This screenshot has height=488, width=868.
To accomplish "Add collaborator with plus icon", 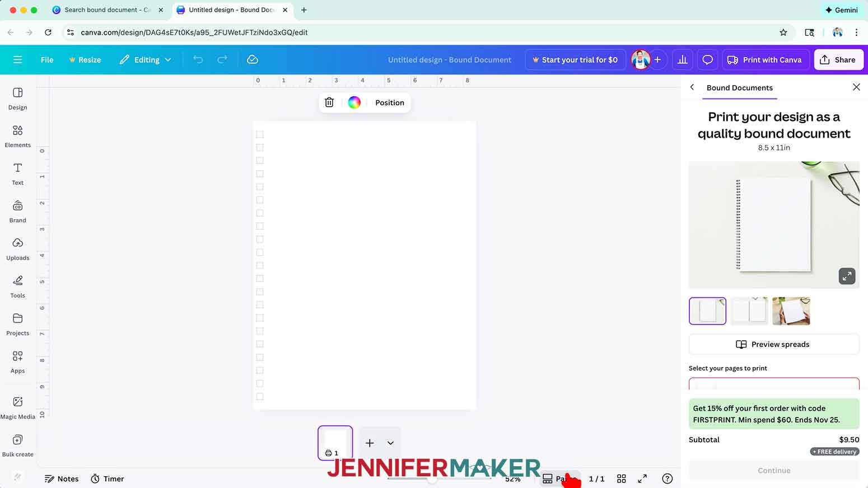I will [x=657, y=60].
